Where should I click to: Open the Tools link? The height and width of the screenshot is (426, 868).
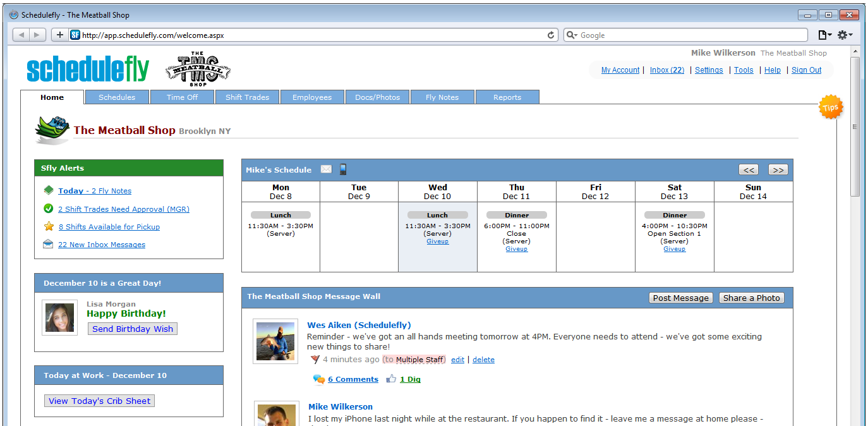click(x=744, y=70)
